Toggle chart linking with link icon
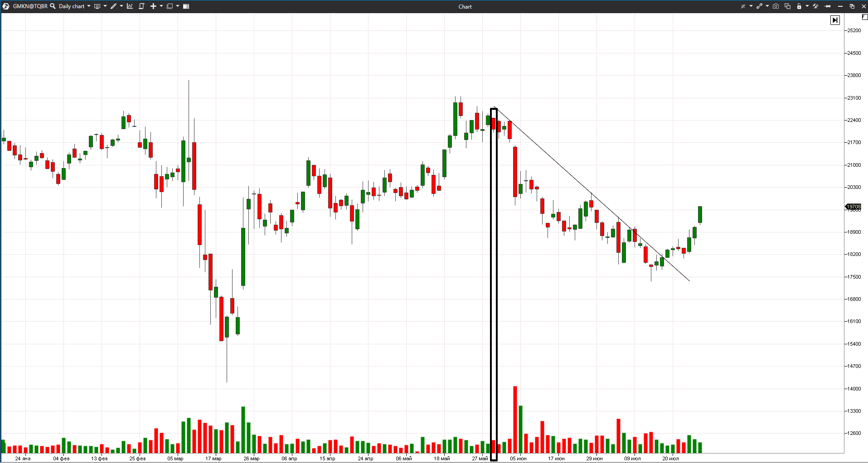868x463 pixels. (x=760, y=6)
